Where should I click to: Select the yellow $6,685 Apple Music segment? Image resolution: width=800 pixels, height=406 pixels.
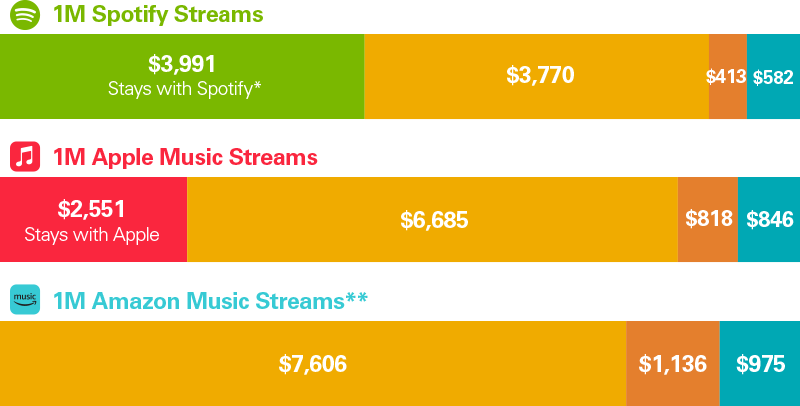coord(433,220)
